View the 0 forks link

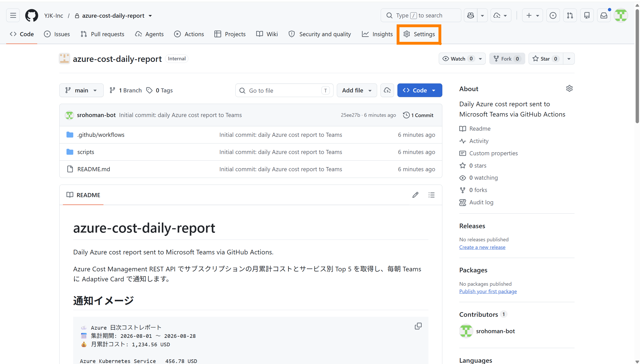click(x=473, y=190)
